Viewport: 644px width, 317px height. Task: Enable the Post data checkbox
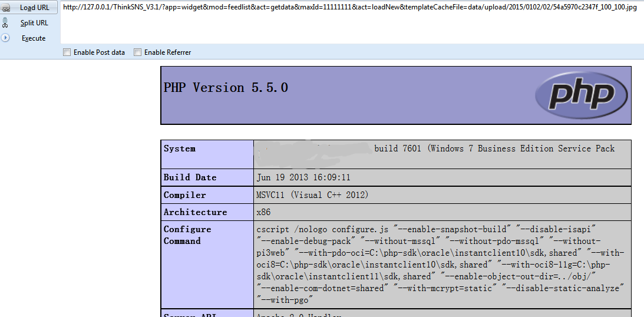(67, 52)
